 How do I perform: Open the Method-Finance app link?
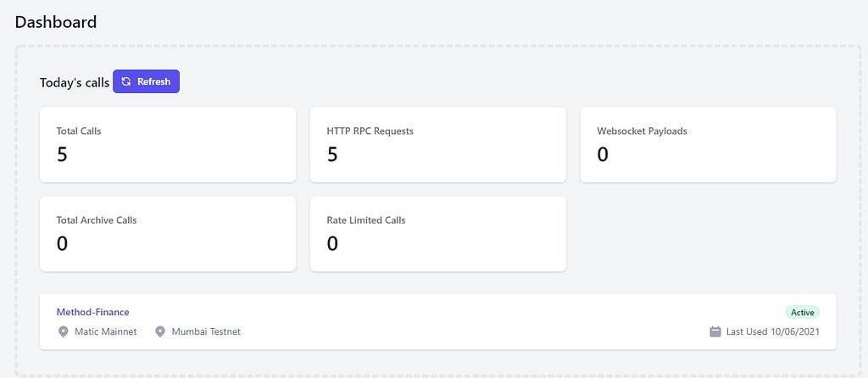[92, 312]
